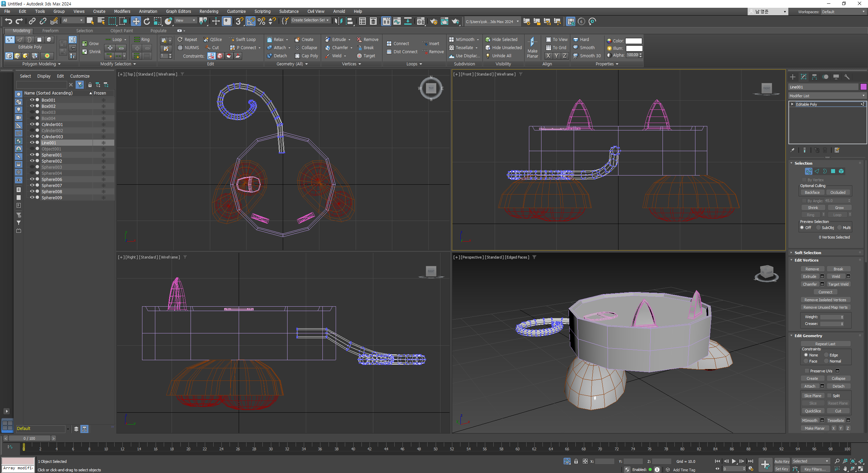Expand the Polygon Modeling panel dropdown
Screen dimensions: 868x473
[x=41, y=64]
